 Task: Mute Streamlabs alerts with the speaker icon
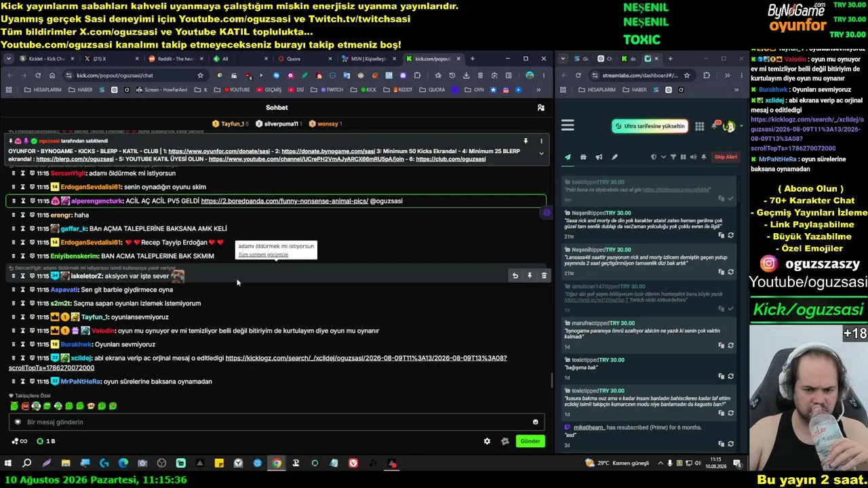tap(693, 157)
